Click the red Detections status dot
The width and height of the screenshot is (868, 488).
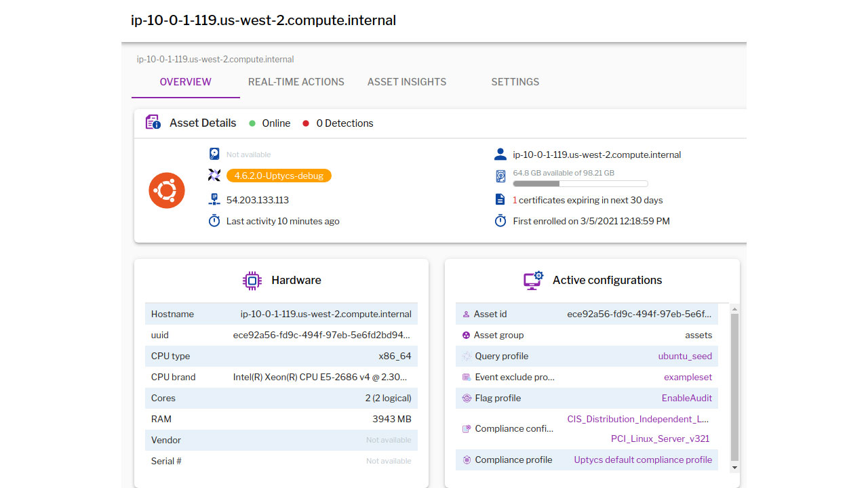tap(306, 123)
